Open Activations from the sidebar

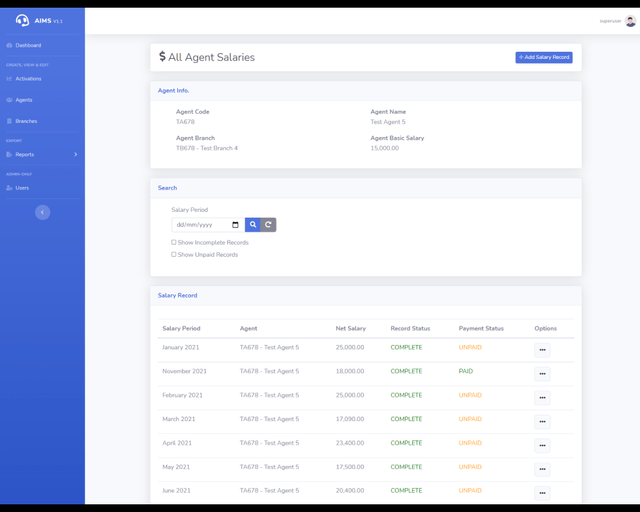28,78
